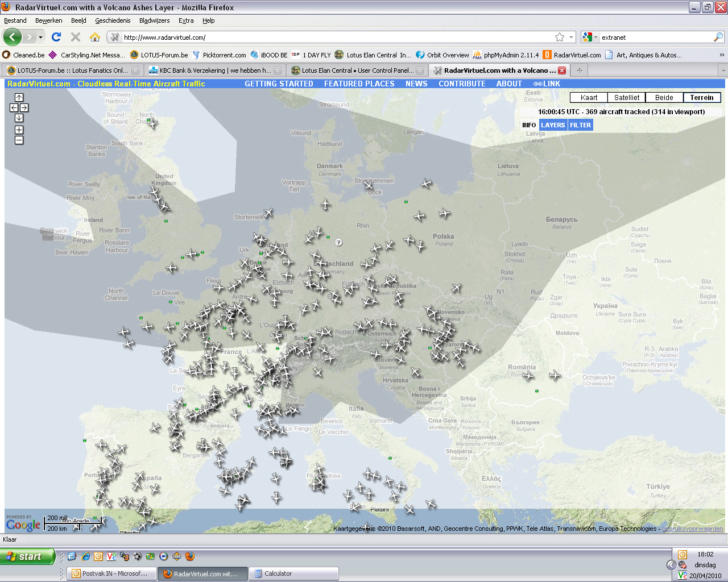Zoom in using map plus button
Image resolution: width=728 pixels, height=582 pixels.
click(19, 130)
